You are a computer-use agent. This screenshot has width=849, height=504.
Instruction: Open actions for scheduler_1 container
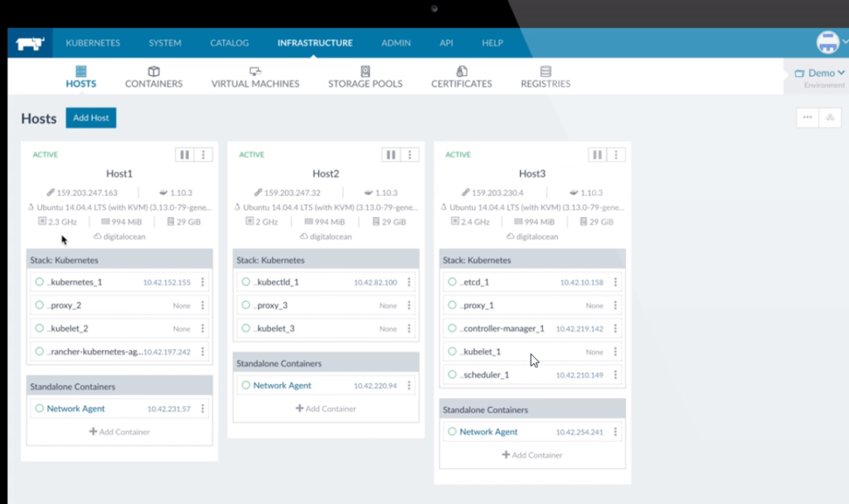tap(615, 375)
